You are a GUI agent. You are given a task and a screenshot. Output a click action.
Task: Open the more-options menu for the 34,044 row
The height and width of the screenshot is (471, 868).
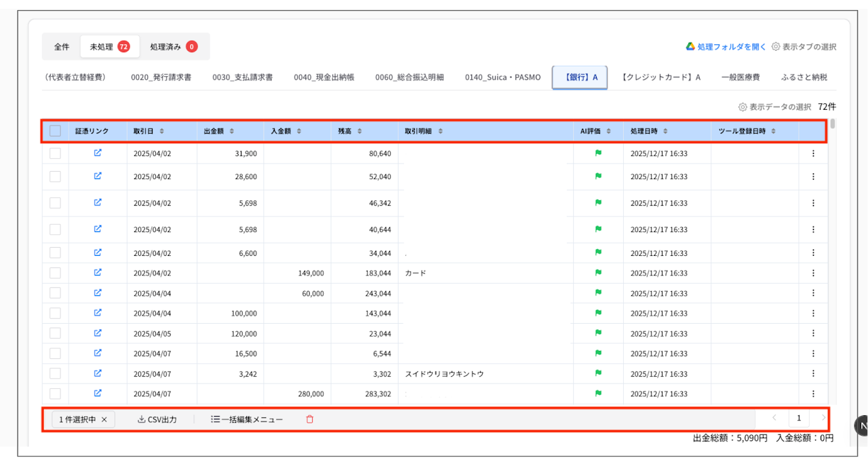pyautogui.click(x=813, y=253)
